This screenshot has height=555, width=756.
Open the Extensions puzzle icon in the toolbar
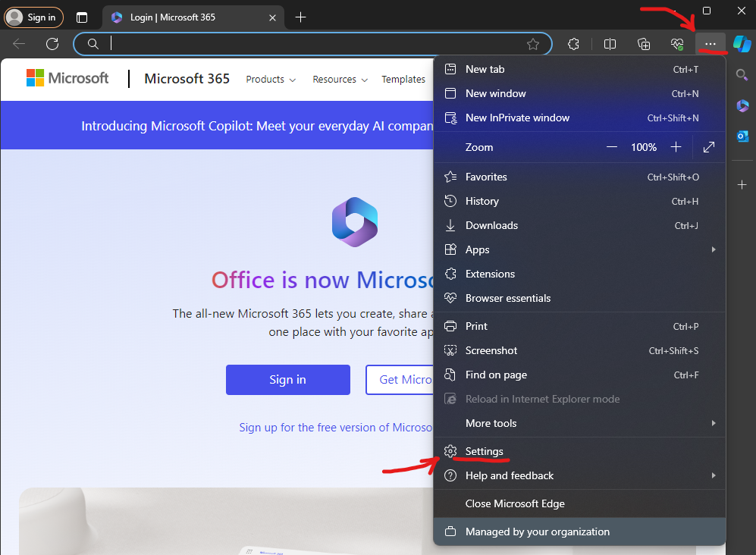tap(573, 44)
